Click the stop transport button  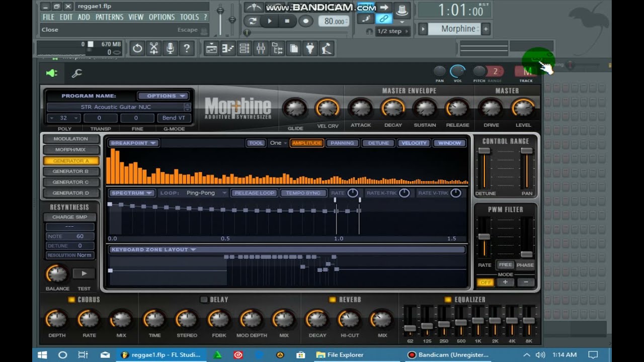(x=287, y=21)
